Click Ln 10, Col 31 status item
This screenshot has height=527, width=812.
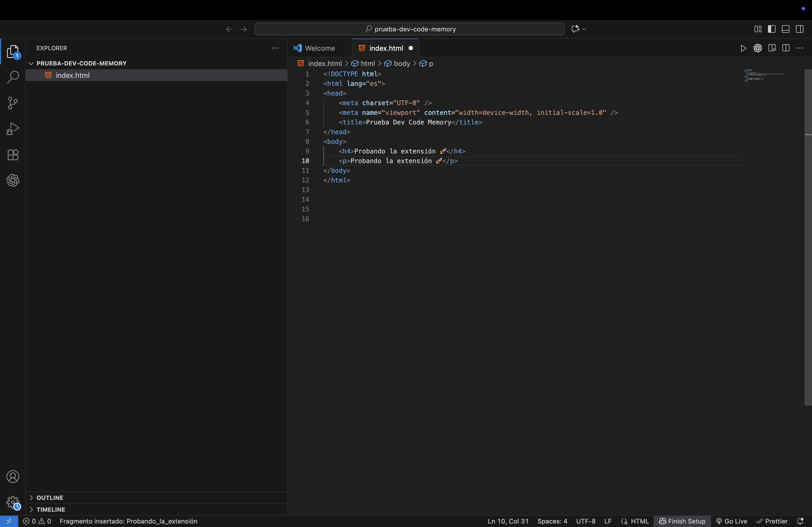(508, 521)
